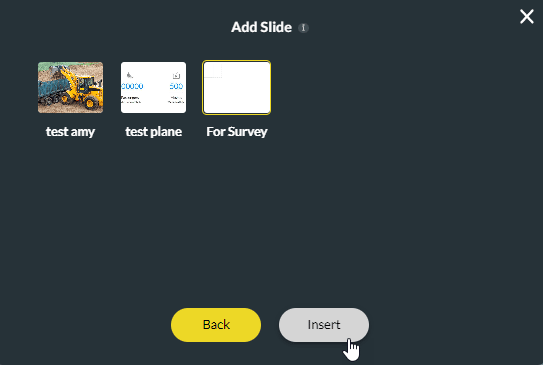
Task: Choose the For Survey blank slide thumbnail
Action: pyautogui.click(x=237, y=87)
